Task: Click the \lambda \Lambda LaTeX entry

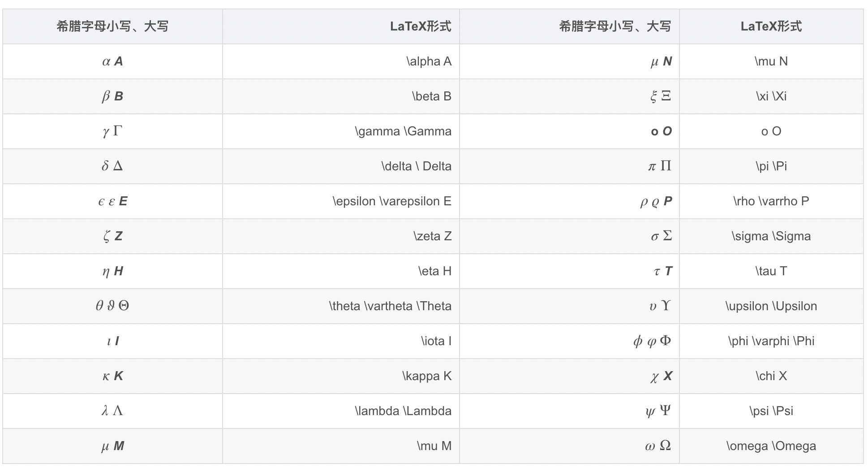Action: point(341,411)
